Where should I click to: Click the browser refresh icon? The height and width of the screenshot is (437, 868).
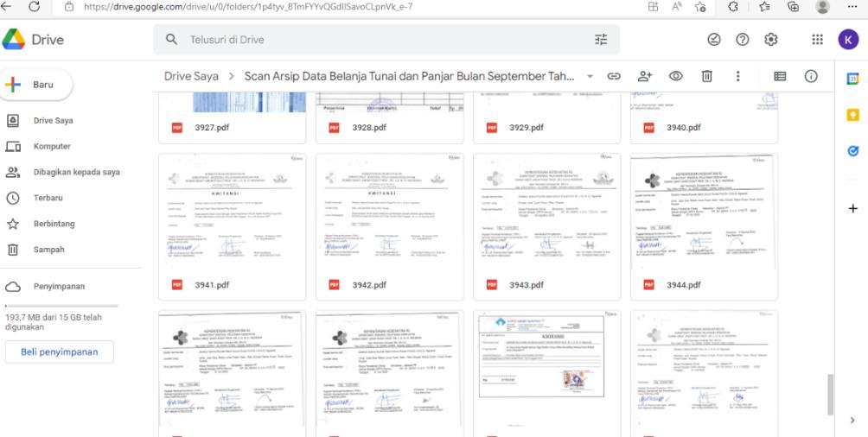(x=35, y=7)
